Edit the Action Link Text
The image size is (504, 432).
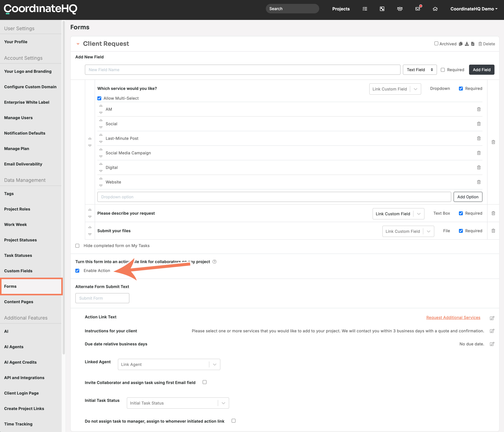pos(492,318)
